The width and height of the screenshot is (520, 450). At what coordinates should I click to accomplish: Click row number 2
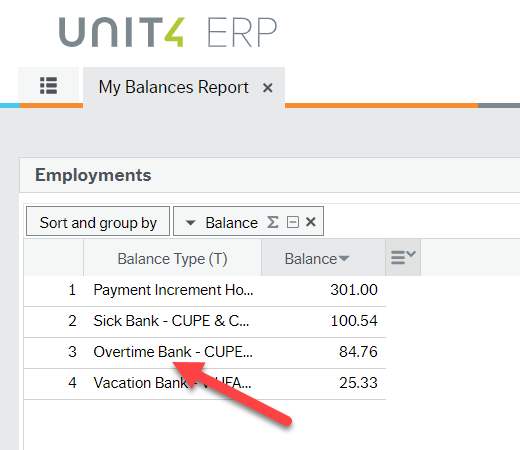(x=72, y=321)
